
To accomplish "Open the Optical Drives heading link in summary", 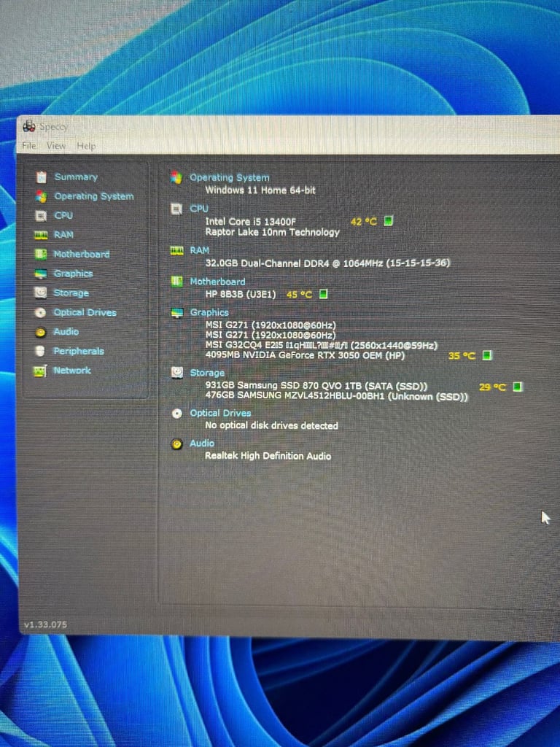I will click(220, 413).
